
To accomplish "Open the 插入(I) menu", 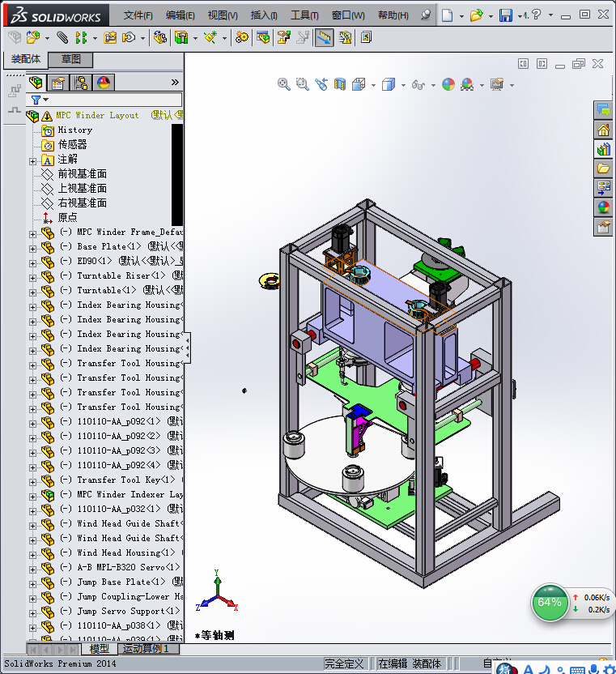I will (264, 15).
